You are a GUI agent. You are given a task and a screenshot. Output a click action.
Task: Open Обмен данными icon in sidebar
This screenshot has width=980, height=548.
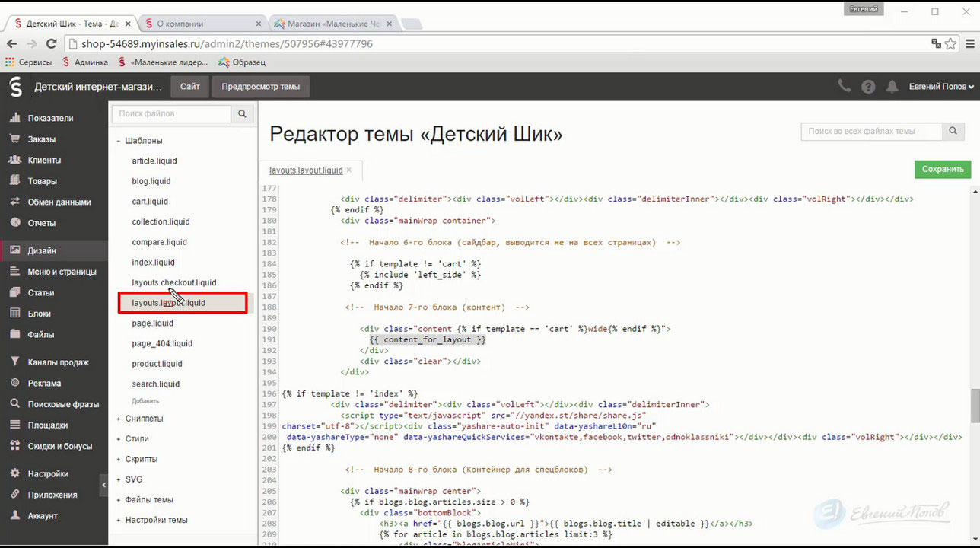(14, 202)
